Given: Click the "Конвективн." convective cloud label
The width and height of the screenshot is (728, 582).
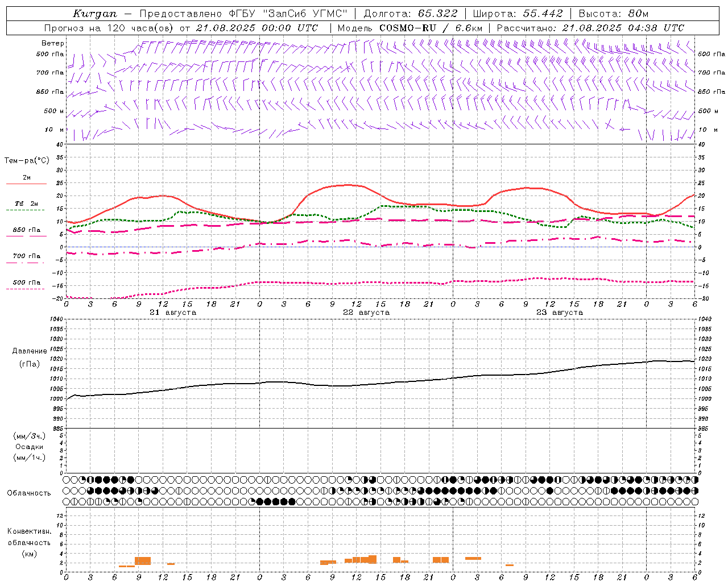Looking at the screenshot, I should pos(29,531).
